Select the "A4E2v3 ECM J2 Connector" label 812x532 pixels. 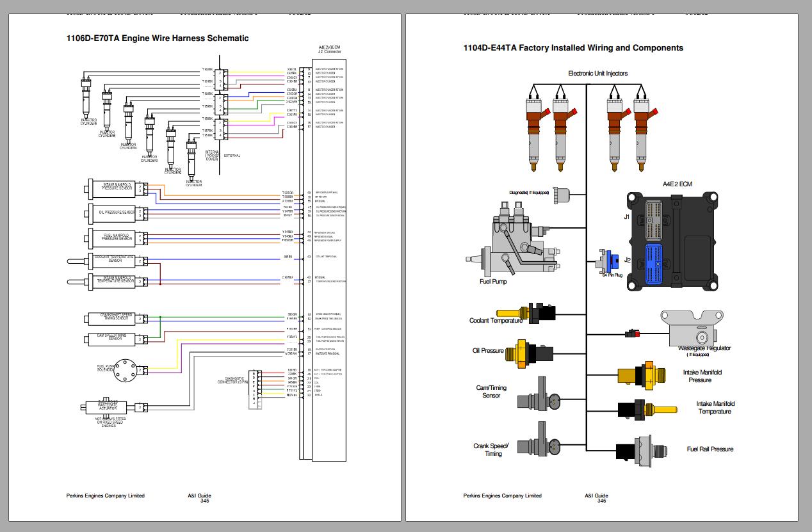click(330, 49)
